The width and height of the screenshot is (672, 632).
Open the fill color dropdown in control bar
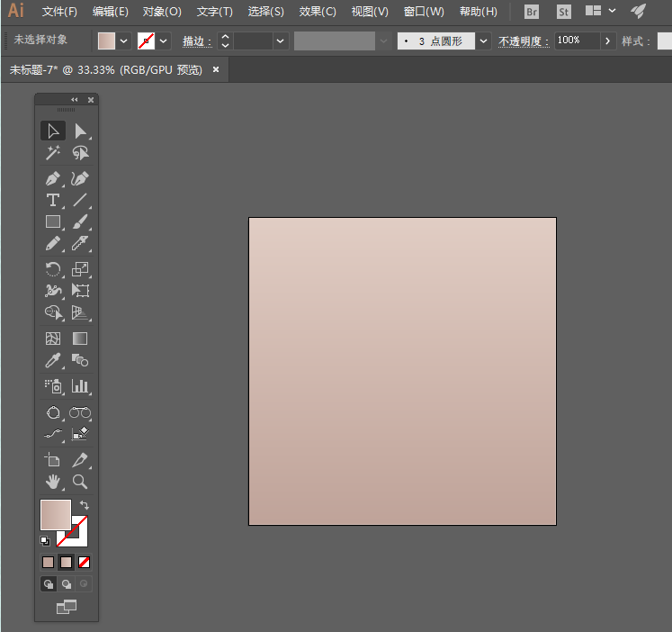pos(124,41)
